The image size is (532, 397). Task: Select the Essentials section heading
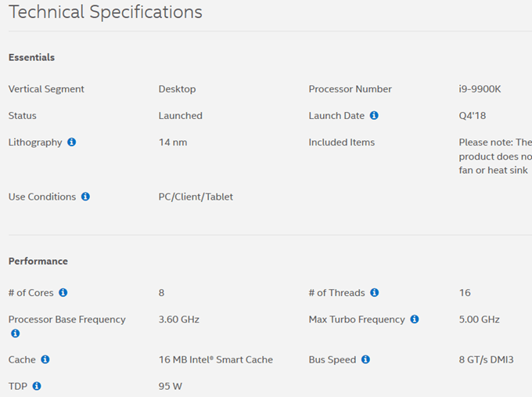[x=31, y=57]
